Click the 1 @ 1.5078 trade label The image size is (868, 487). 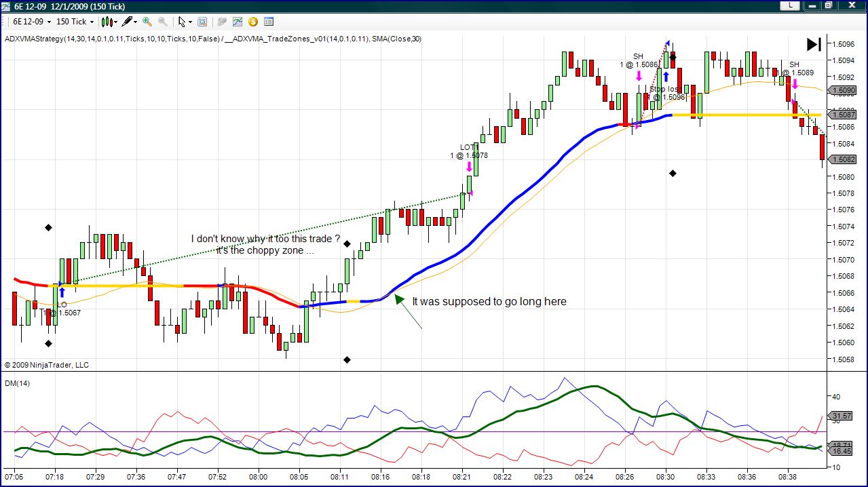pyautogui.click(x=469, y=155)
